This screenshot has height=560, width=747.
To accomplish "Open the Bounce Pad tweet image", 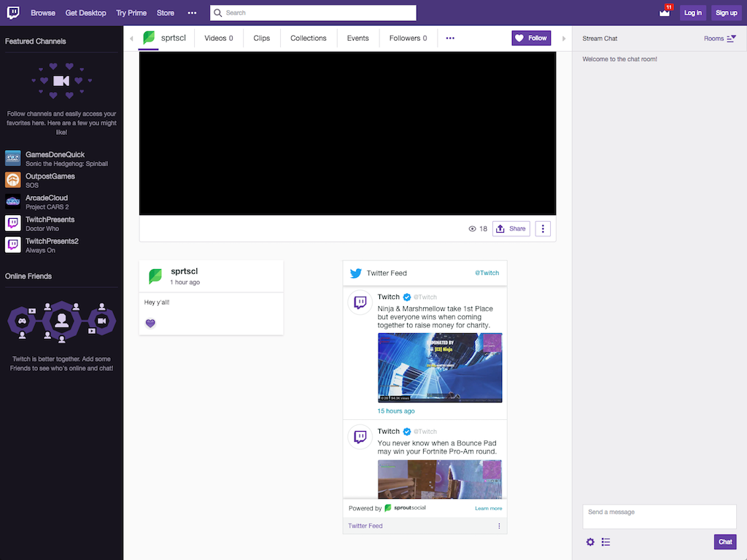I will (440, 479).
